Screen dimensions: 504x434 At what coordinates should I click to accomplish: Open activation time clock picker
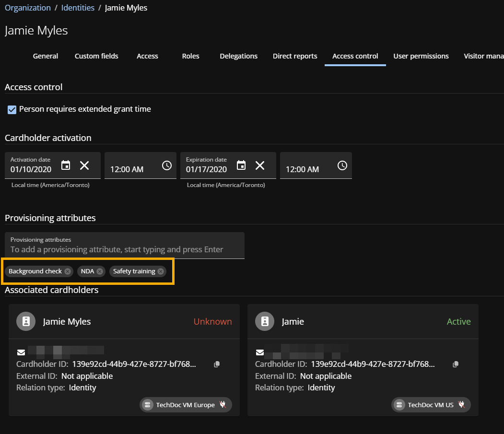pos(166,165)
